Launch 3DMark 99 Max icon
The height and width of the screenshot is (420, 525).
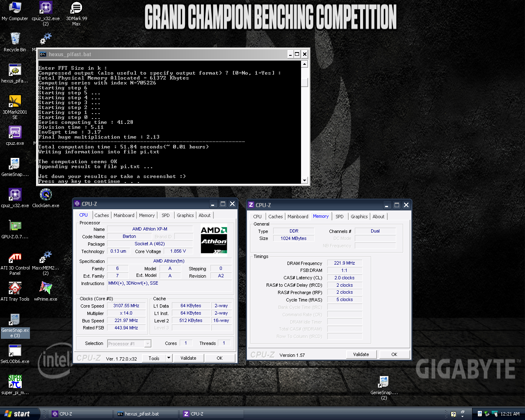pos(76,14)
